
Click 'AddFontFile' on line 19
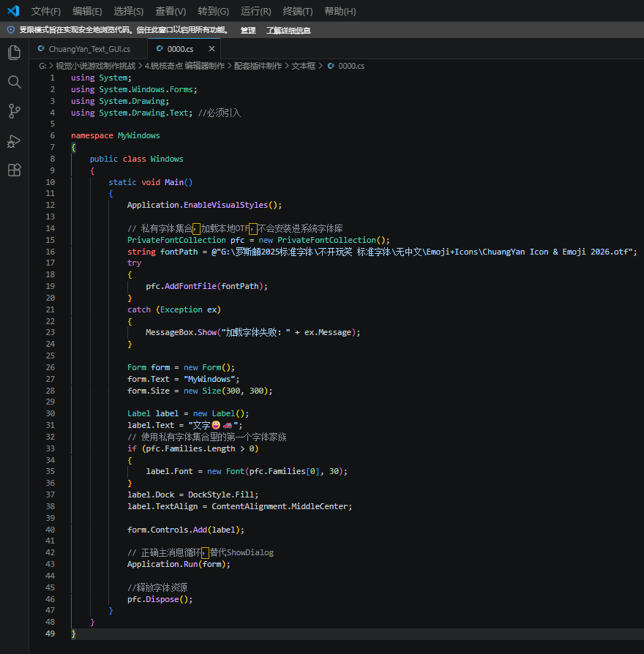coord(190,286)
